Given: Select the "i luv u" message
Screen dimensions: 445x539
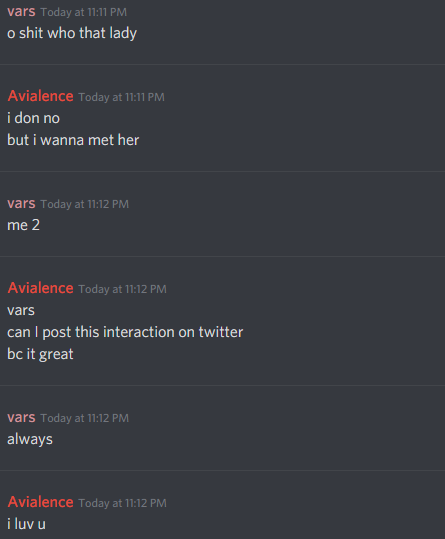Looking at the screenshot, I should [26, 524].
